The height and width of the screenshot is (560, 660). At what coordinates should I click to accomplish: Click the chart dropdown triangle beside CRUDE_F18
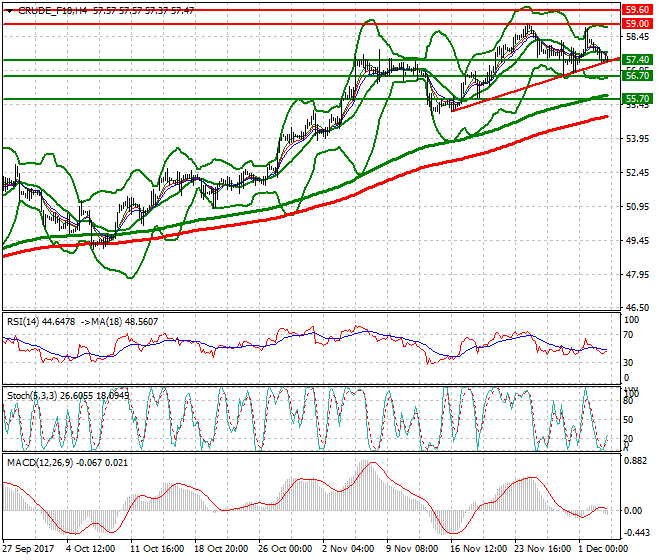point(10,11)
